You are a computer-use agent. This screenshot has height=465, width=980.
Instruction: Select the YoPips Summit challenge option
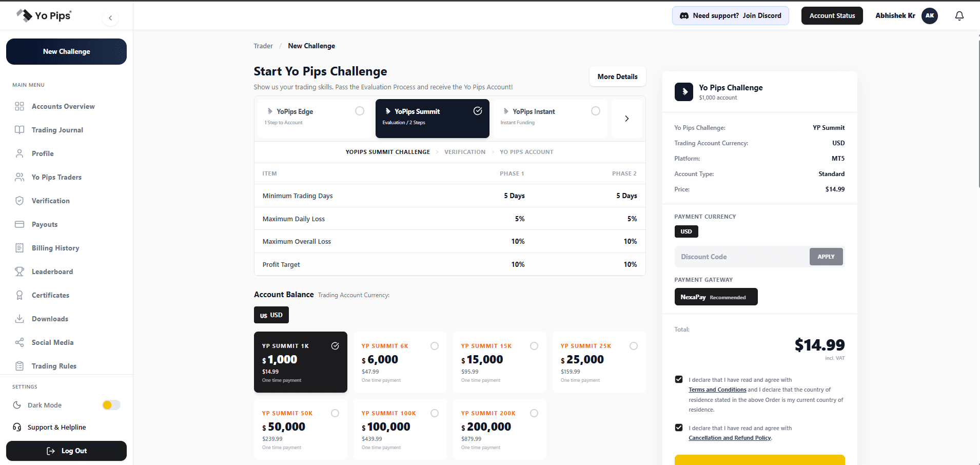(x=433, y=119)
